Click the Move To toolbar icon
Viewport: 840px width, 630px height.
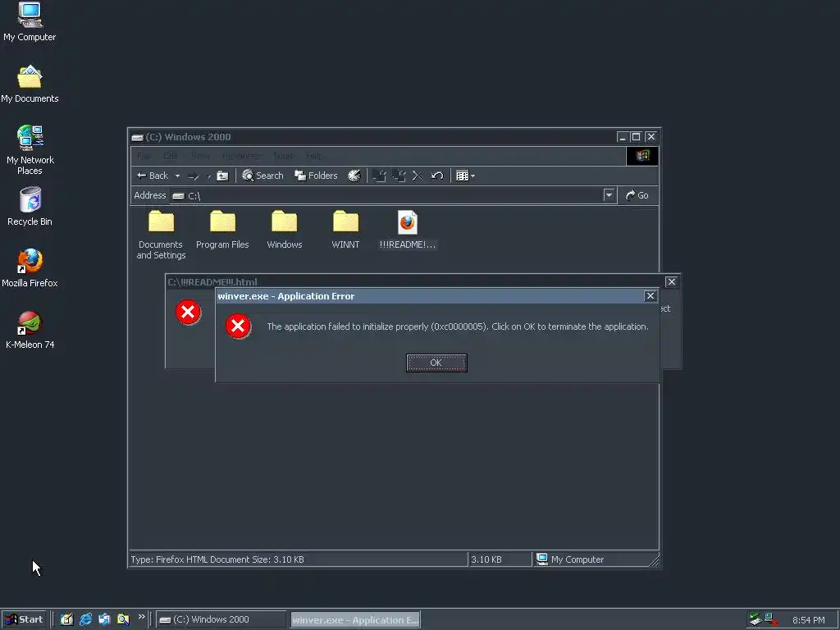coord(379,176)
